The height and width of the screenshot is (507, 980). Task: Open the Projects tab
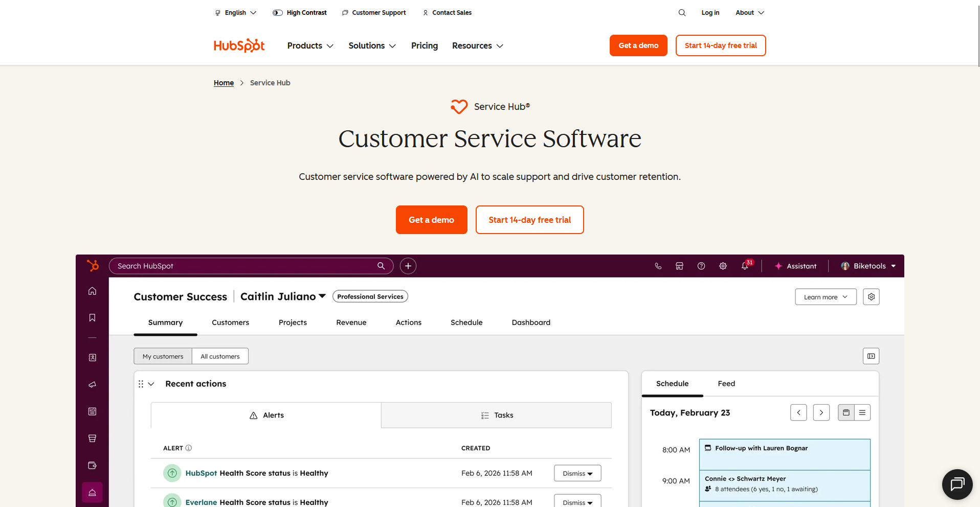[293, 322]
